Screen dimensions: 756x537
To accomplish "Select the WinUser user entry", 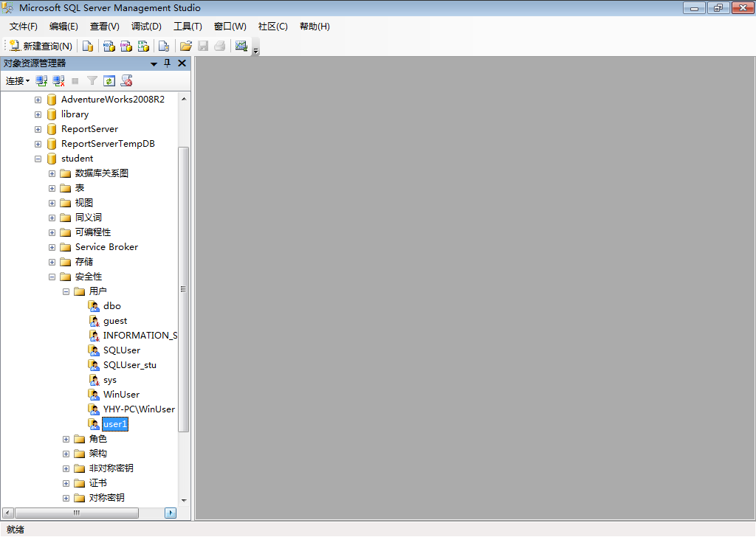I will pos(121,395).
